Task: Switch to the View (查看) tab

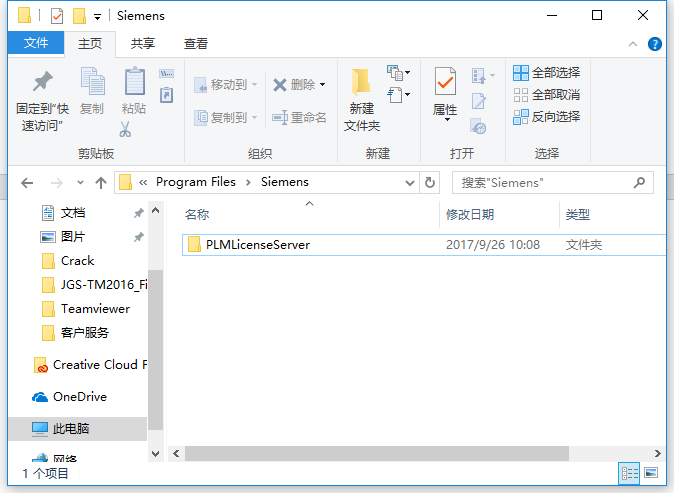Action: [196, 43]
